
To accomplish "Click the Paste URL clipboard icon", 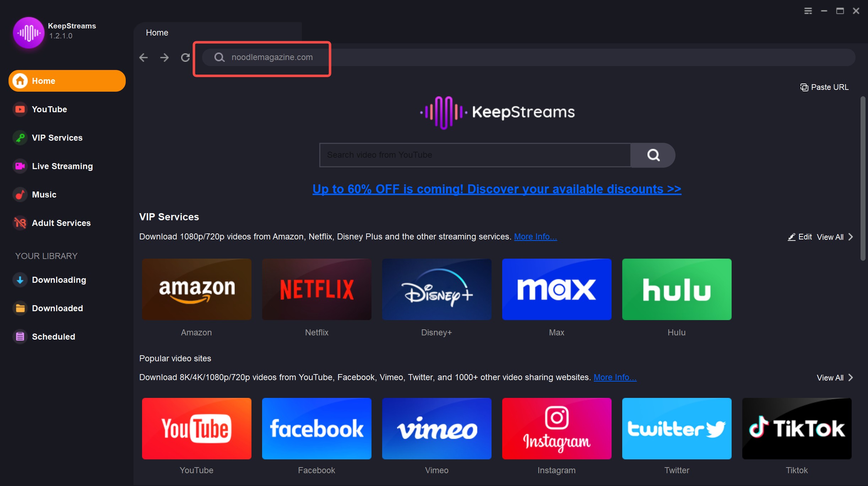I will click(x=804, y=87).
